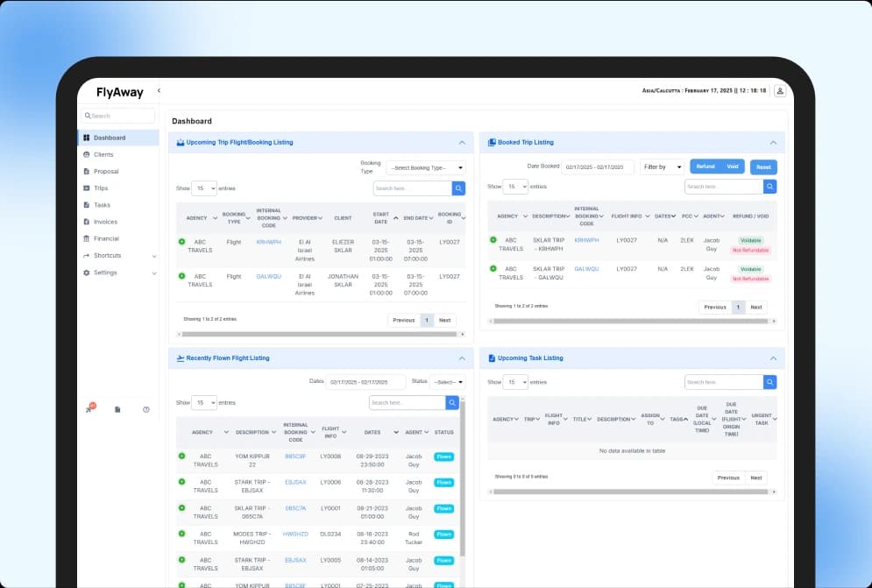Expand row details for JONATHAN SKLAR booking
Screen dimensions: 872x588
(182, 276)
